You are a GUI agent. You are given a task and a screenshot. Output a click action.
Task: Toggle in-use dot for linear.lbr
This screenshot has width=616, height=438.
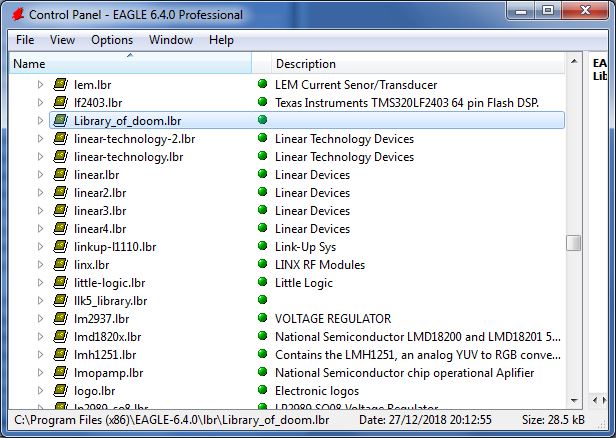pos(262,174)
